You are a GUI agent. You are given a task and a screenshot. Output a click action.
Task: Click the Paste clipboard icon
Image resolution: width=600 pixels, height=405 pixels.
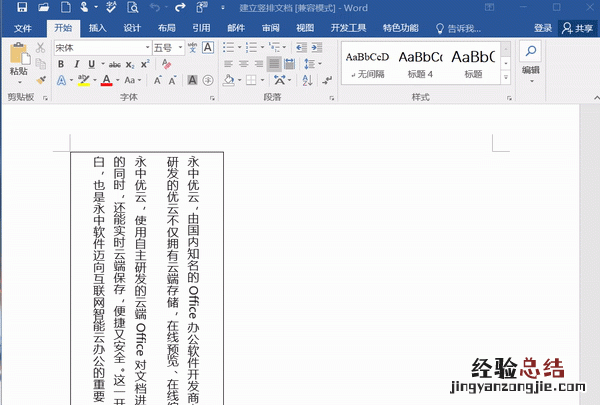point(19,54)
